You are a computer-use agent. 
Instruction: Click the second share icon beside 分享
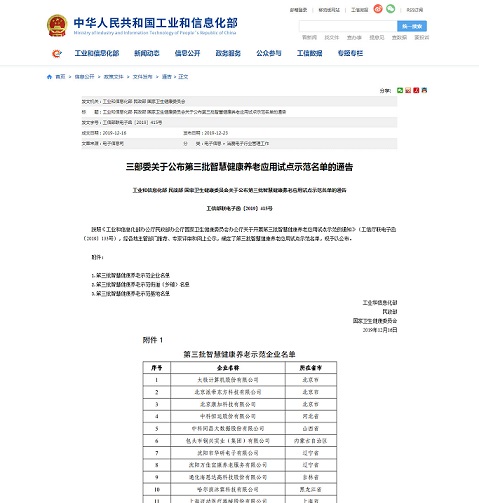408,90
